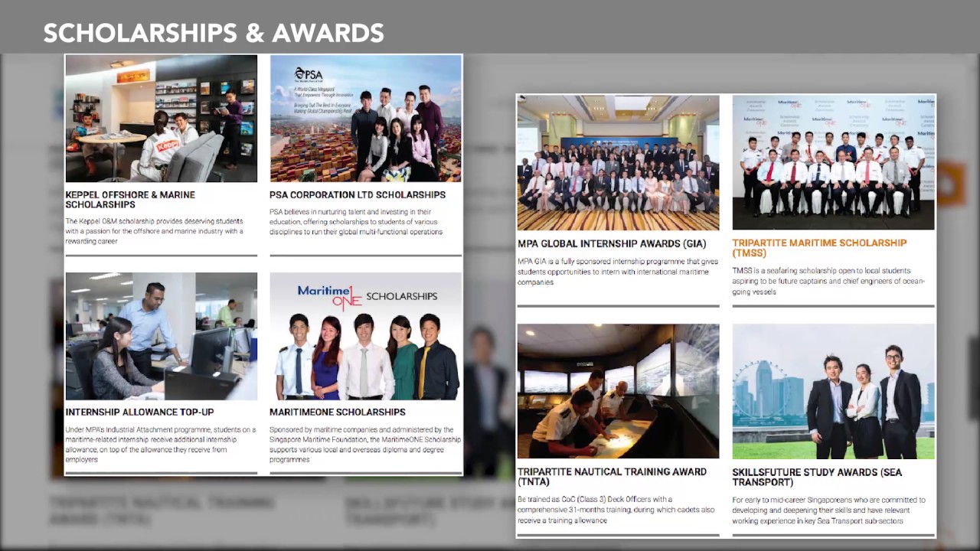
Task: Open the Tripartite Nautical Training Award simulator photo
Action: coord(618,391)
